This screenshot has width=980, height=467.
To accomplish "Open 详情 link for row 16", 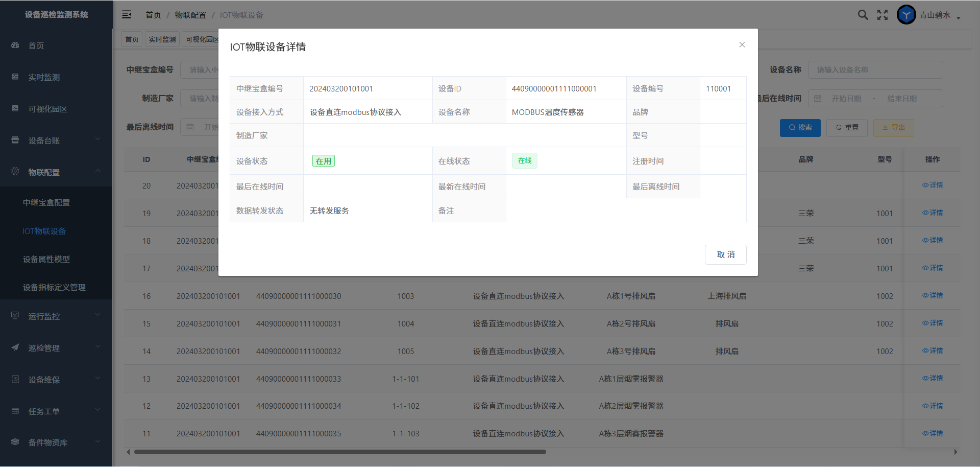I will (x=933, y=296).
